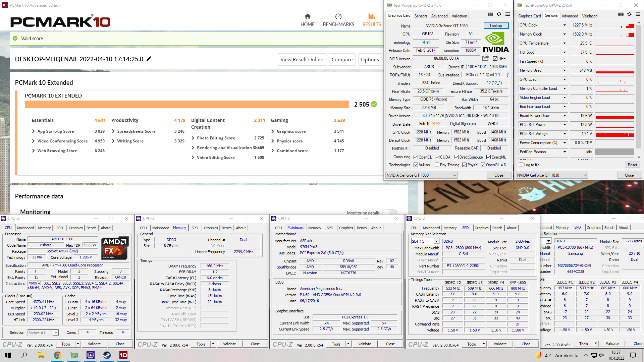Screen dimensions: 644x362
Task: Toggle DirectML checkbox
Action: (488, 157)
